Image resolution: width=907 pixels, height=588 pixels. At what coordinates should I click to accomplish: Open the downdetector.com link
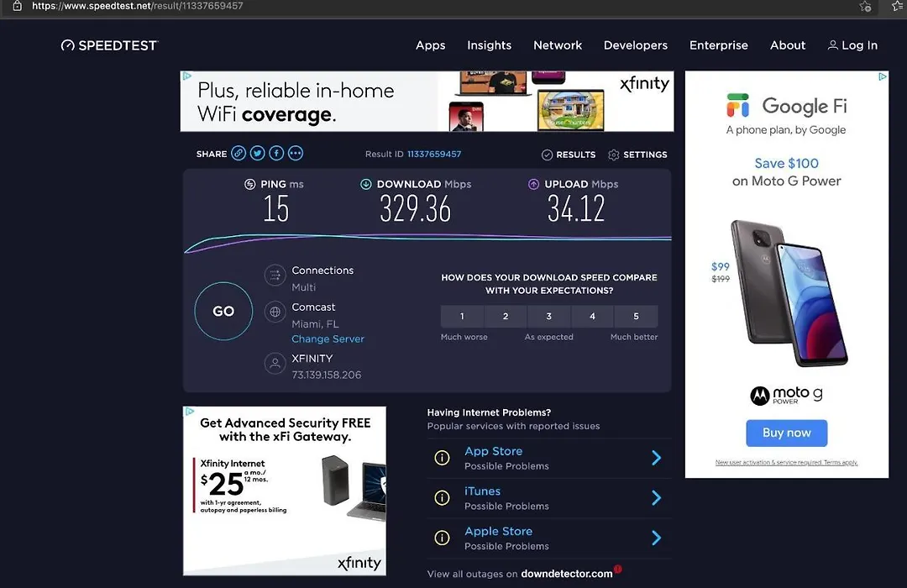(567, 574)
